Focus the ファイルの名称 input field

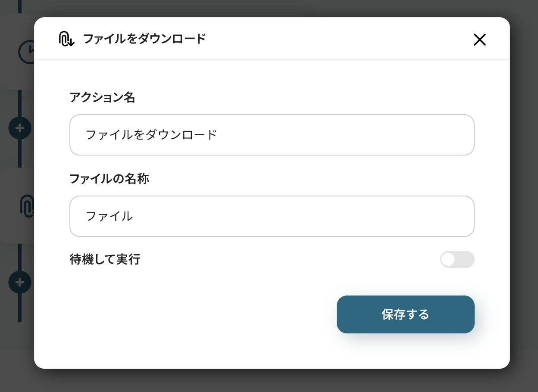click(272, 216)
